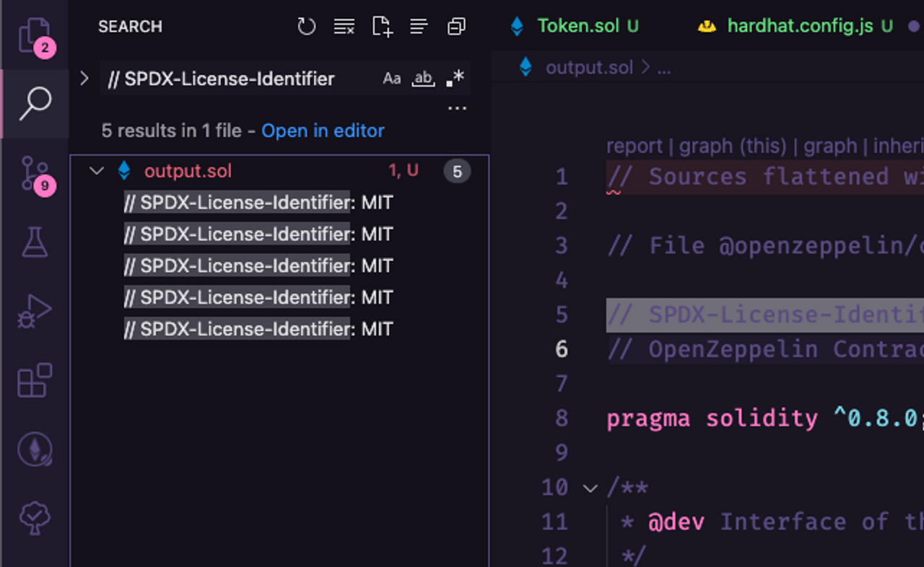
Task: Open the Source Control view
Action: point(34,174)
